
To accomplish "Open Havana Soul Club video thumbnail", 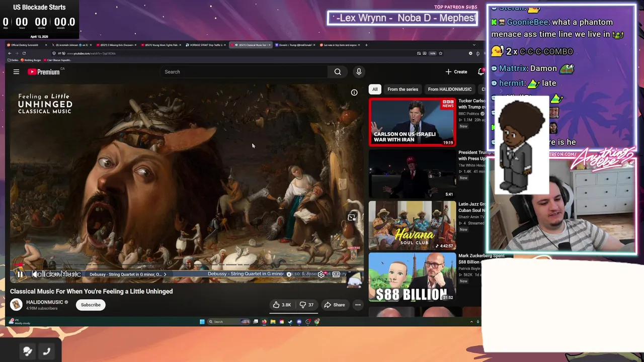I will pos(412,225).
